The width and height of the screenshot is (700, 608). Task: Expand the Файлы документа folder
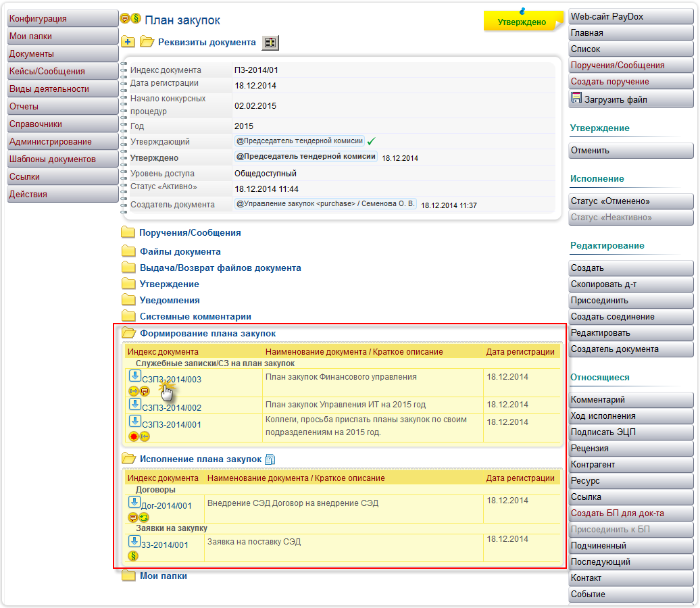[180, 251]
